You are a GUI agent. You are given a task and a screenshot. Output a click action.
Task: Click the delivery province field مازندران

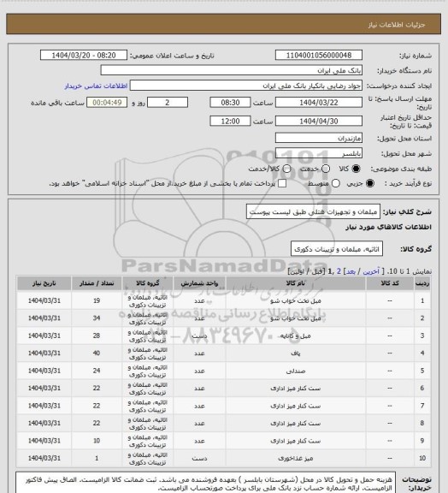point(319,138)
